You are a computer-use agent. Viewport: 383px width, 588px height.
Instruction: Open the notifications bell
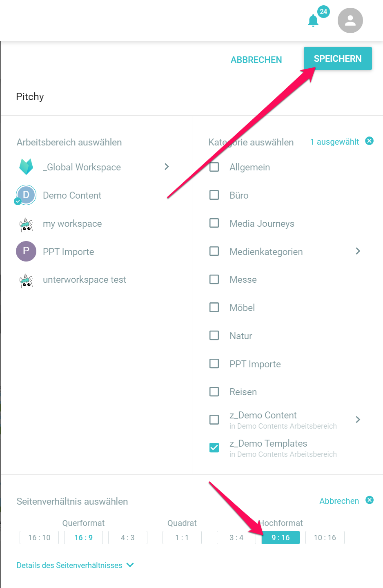[x=313, y=20]
